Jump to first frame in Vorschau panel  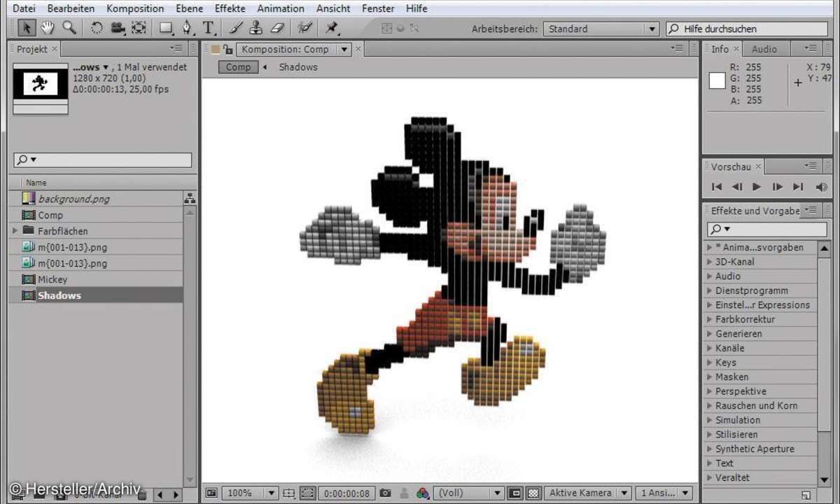coord(717,187)
